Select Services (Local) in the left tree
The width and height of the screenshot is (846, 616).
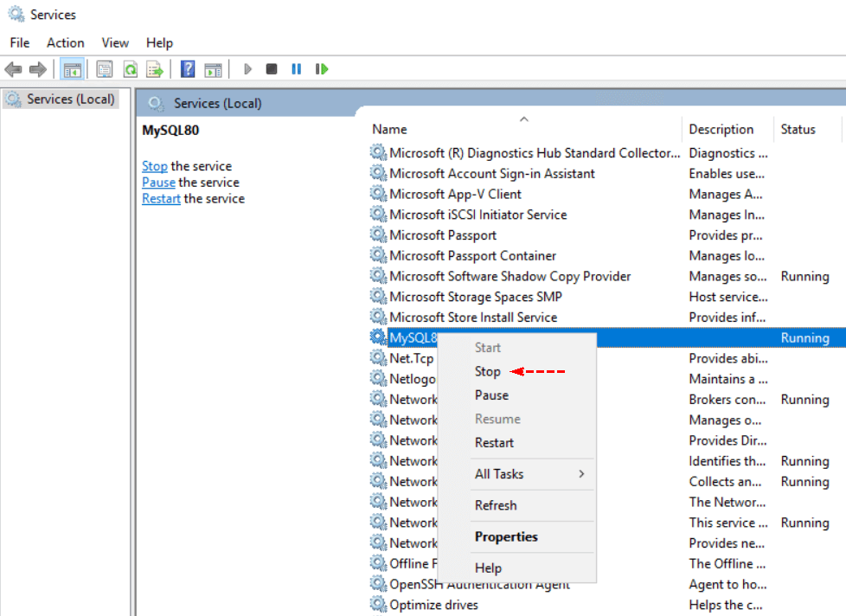click(70, 99)
